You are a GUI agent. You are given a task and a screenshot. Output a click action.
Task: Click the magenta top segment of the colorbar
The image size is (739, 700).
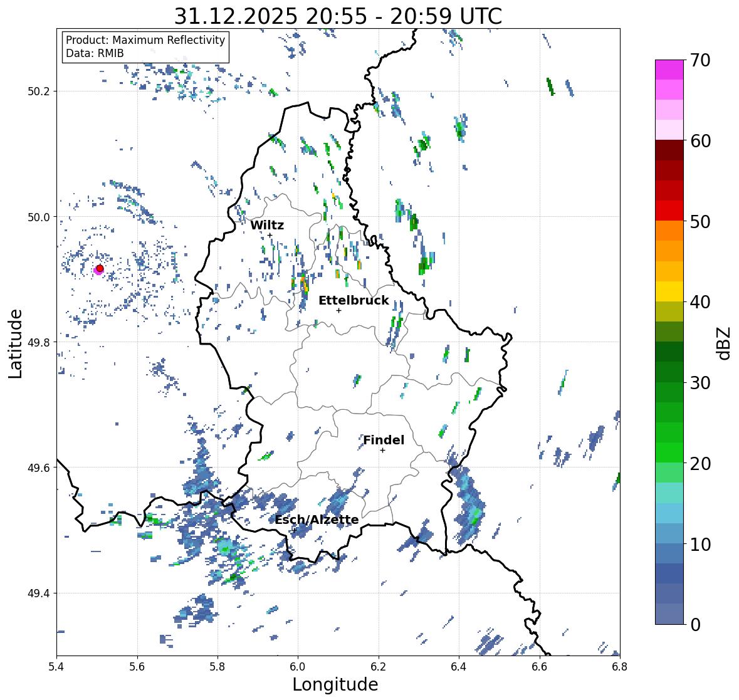coord(669,70)
